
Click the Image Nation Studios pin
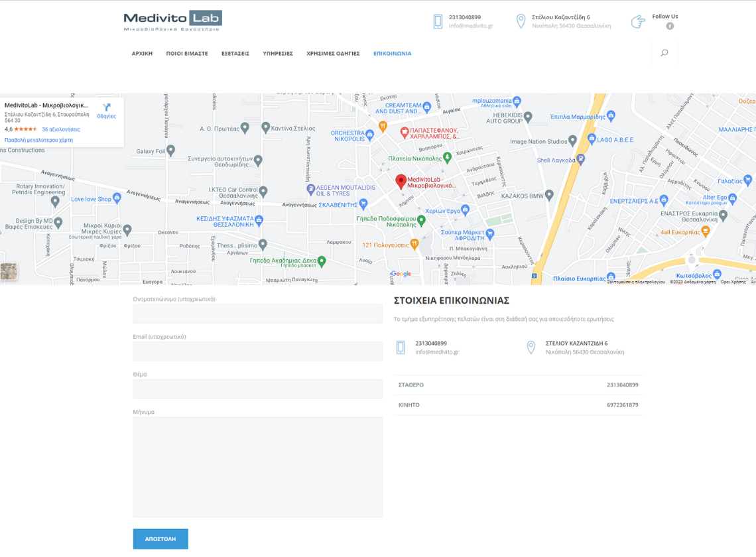click(x=572, y=141)
